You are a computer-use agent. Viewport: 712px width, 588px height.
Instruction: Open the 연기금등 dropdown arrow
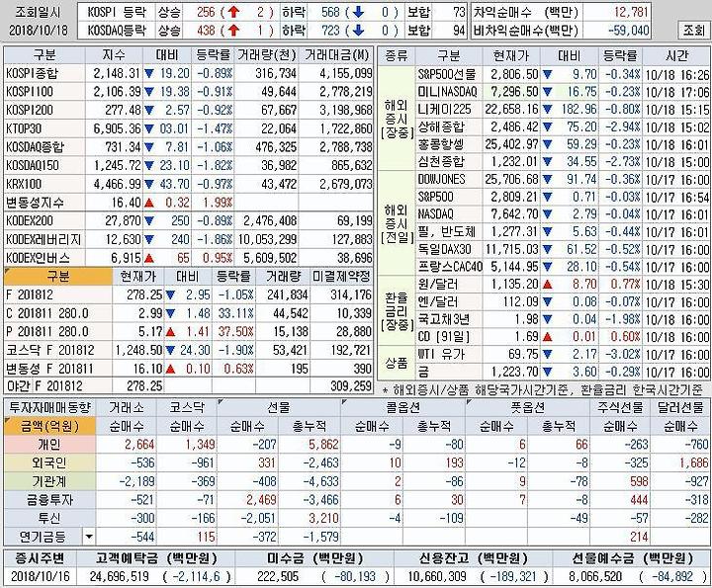(89, 538)
